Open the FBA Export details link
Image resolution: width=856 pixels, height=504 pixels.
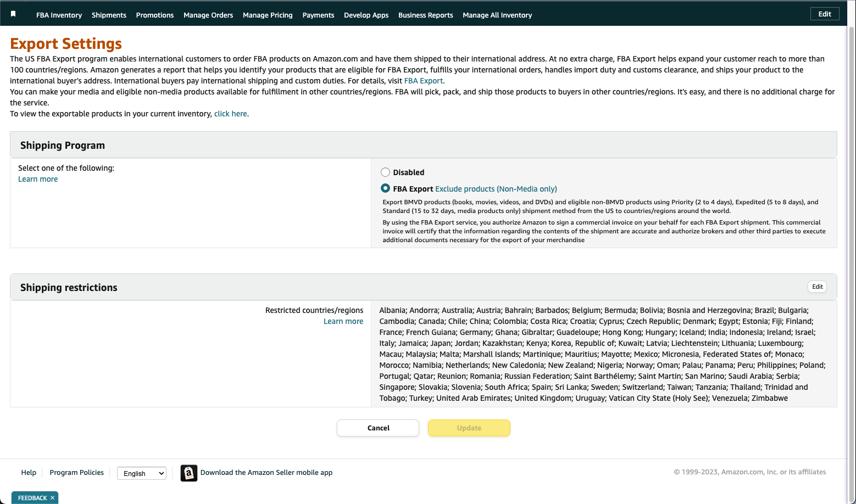click(x=424, y=81)
